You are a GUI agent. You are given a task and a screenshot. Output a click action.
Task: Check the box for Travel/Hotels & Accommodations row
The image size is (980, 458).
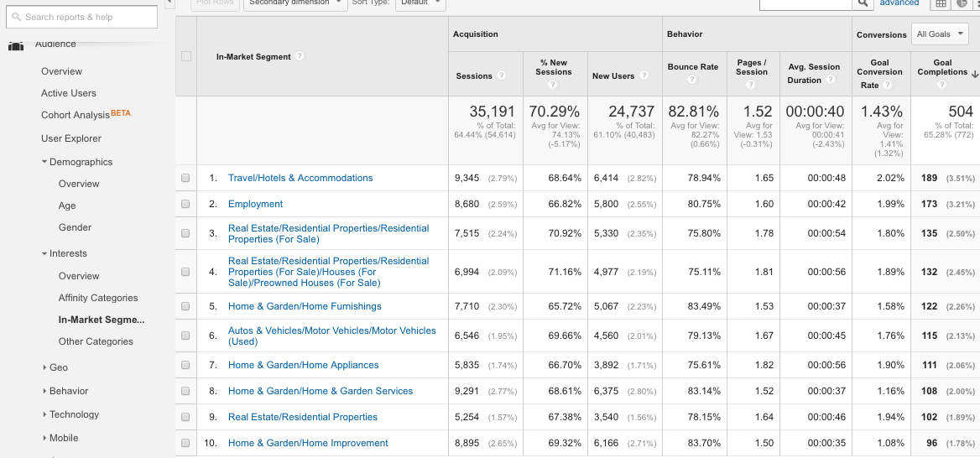(185, 178)
